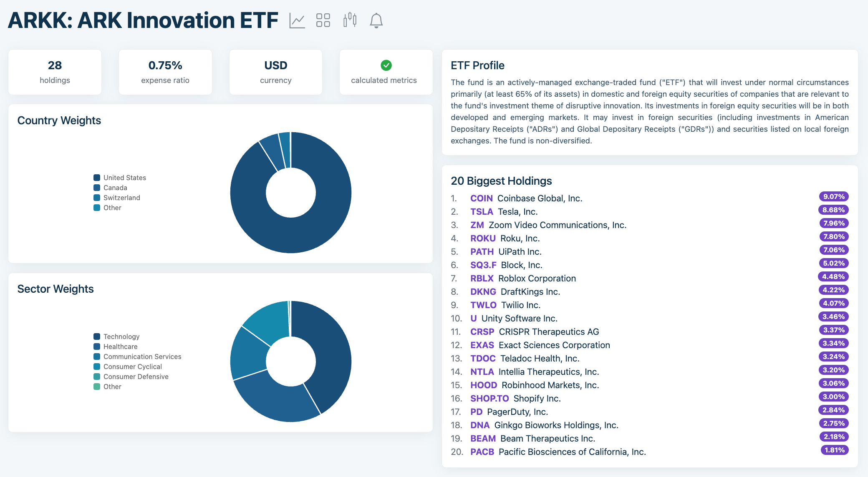Viewport: 868px width, 477px height.
Task: Open the HOOD Robinhood ticker link
Action: point(484,385)
